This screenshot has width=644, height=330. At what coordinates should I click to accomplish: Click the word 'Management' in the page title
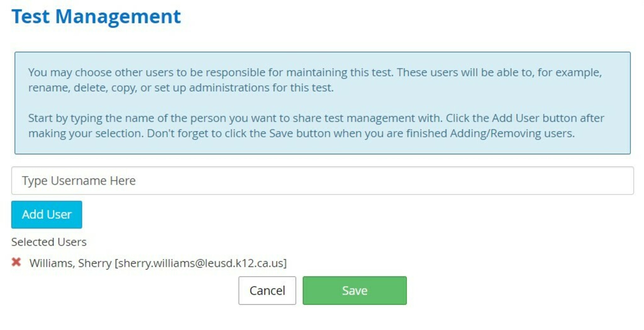pyautogui.click(x=118, y=16)
